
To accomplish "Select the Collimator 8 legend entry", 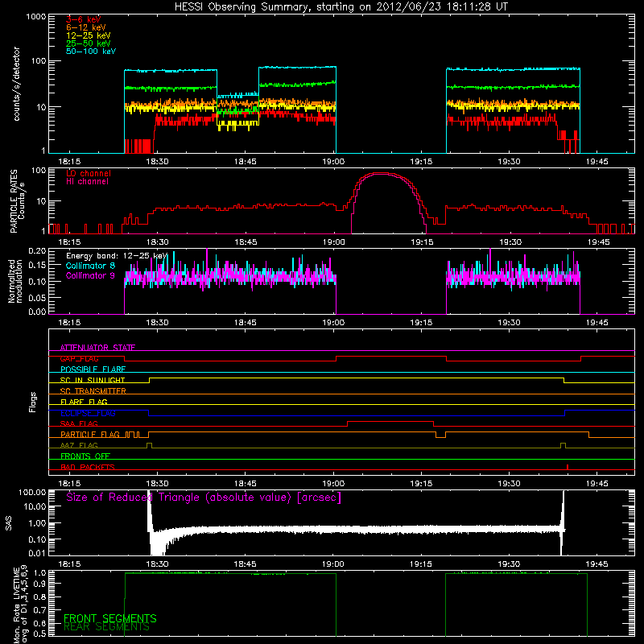I will coord(90,266).
